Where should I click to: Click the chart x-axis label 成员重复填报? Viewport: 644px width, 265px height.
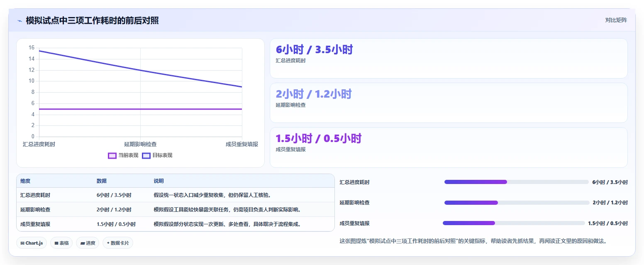tap(242, 144)
